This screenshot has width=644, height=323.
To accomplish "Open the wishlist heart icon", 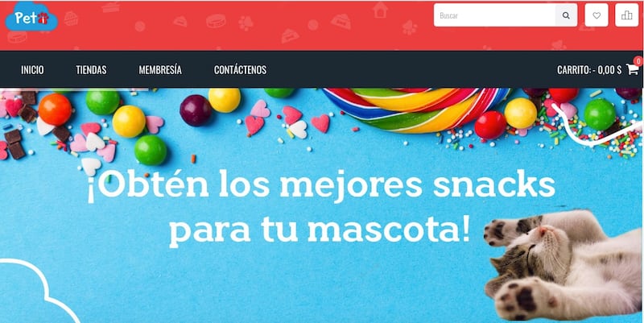I will pos(597,15).
